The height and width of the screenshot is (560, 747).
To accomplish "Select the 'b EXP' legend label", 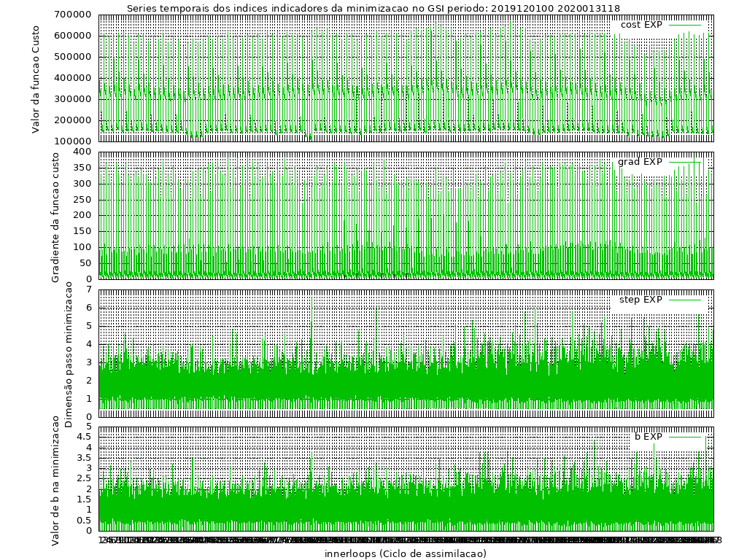I will 648,437.
